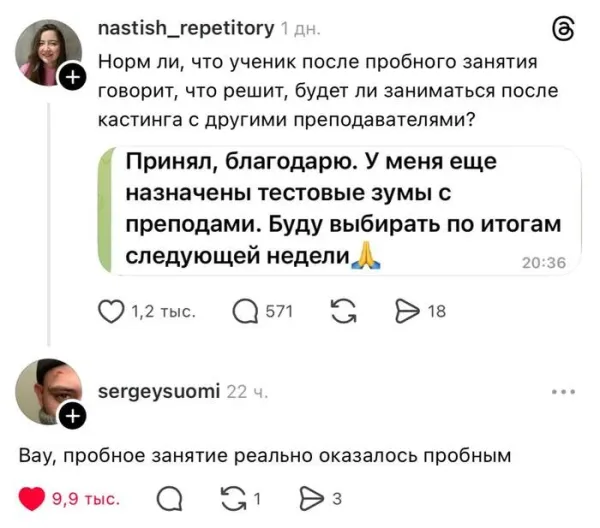Unlike the sergeysuomi reply via the red heart
The width and height of the screenshot is (600, 528).
[x=35, y=498]
